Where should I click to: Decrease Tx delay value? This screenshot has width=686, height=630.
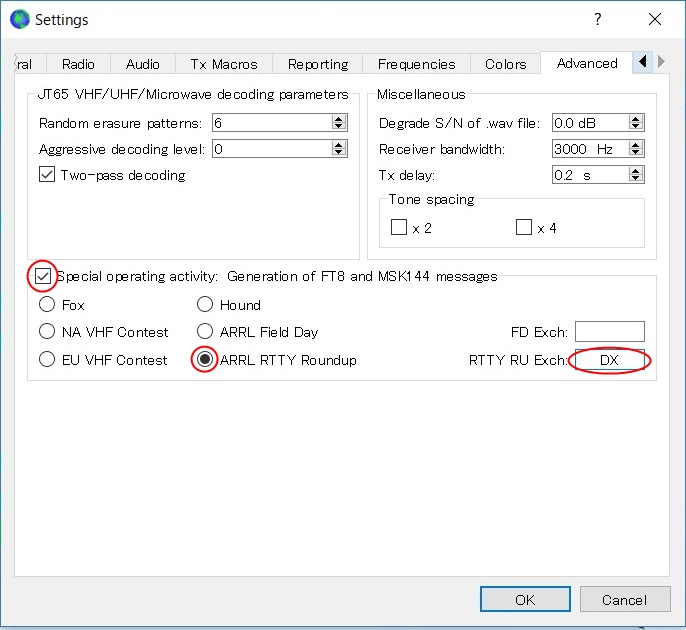pos(636,179)
